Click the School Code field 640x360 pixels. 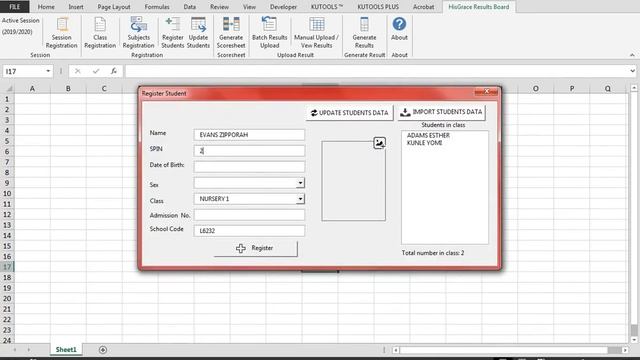click(249, 231)
